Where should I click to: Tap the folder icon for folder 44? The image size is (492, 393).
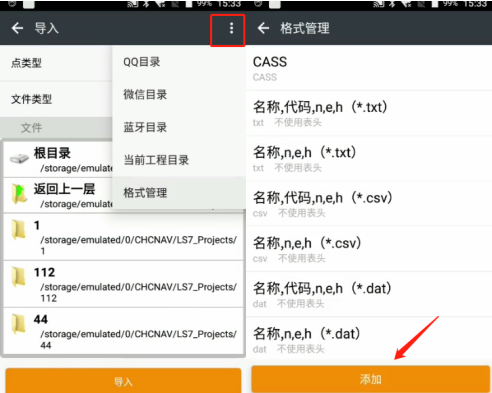tap(19, 324)
